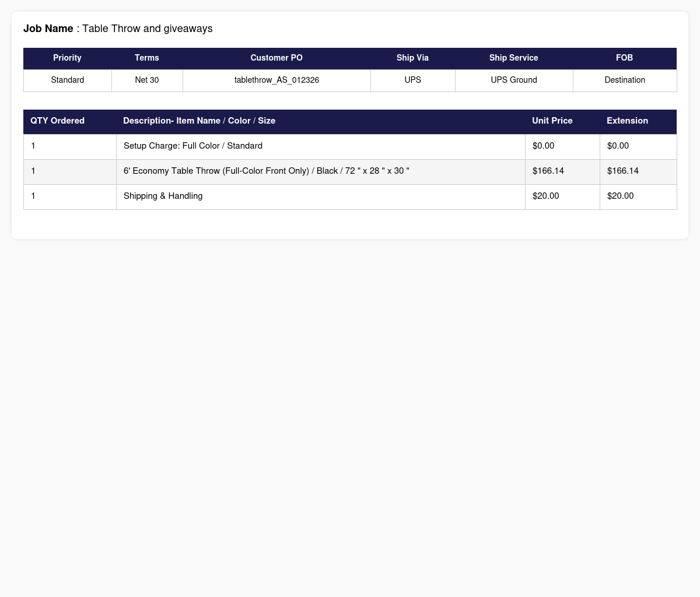Select the 'Destination' FOB cell
The image size is (700, 597).
(625, 80)
